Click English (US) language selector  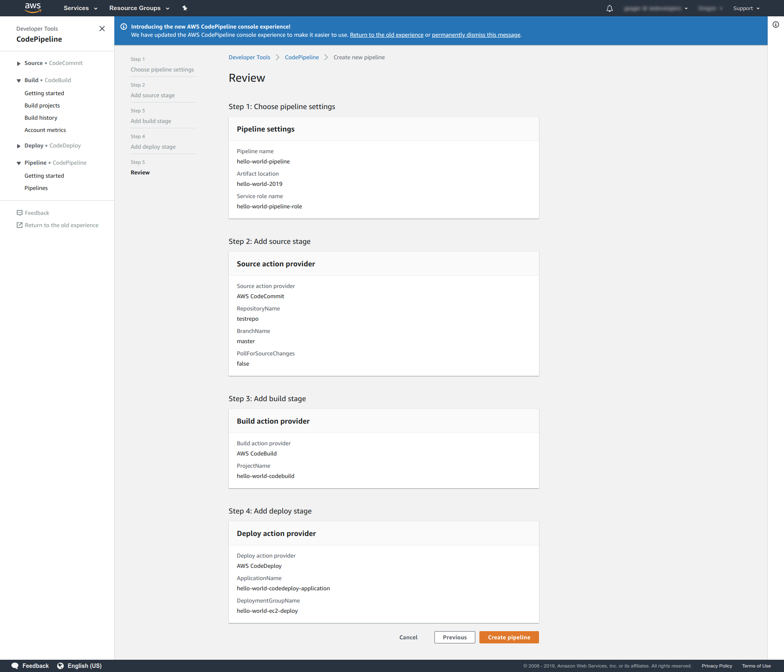(x=85, y=666)
